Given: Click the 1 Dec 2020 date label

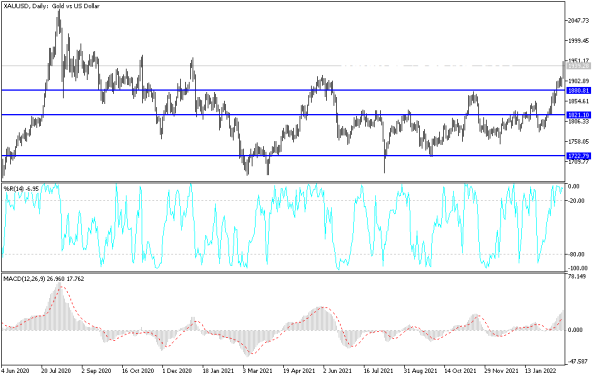Looking at the screenshot, I should coord(177,371).
